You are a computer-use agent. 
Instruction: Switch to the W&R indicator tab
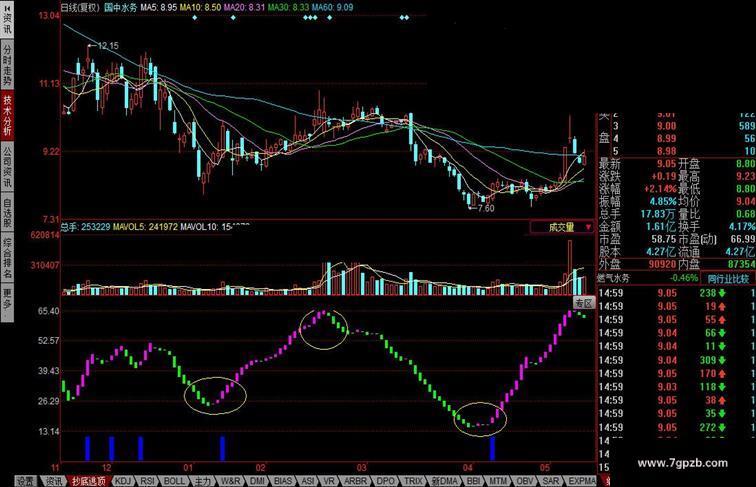point(230,481)
